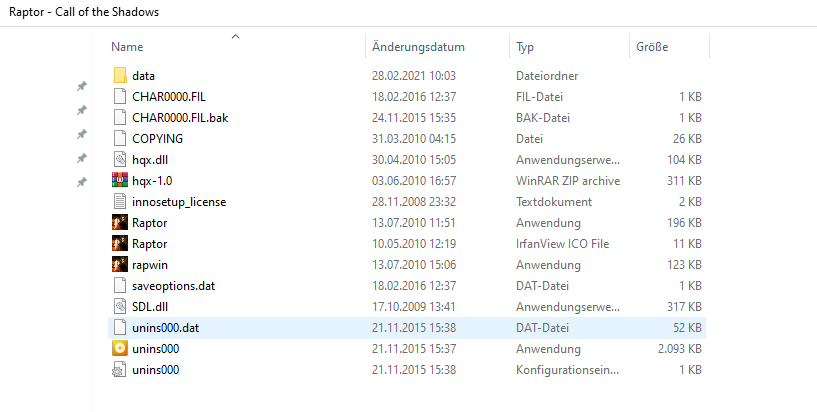
Task: Click the window title Raptor - Call of the Shadows
Action: click(84, 11)
